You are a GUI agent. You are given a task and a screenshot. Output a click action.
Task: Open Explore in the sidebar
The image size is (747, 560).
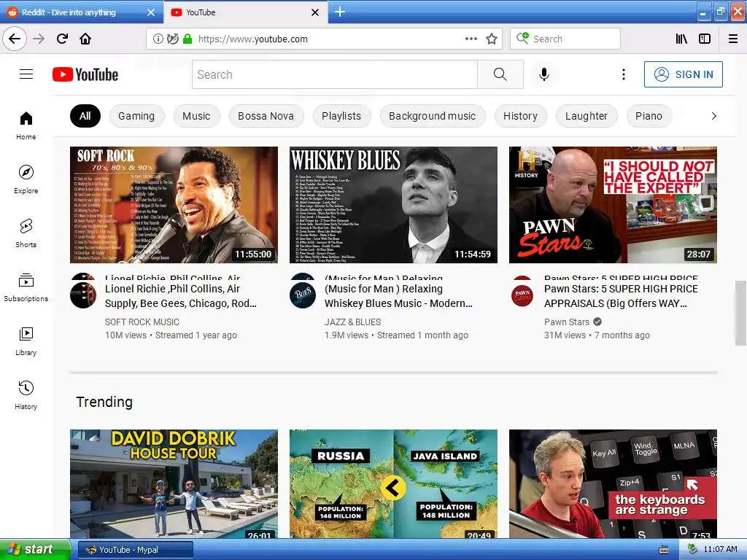point(26,179)
